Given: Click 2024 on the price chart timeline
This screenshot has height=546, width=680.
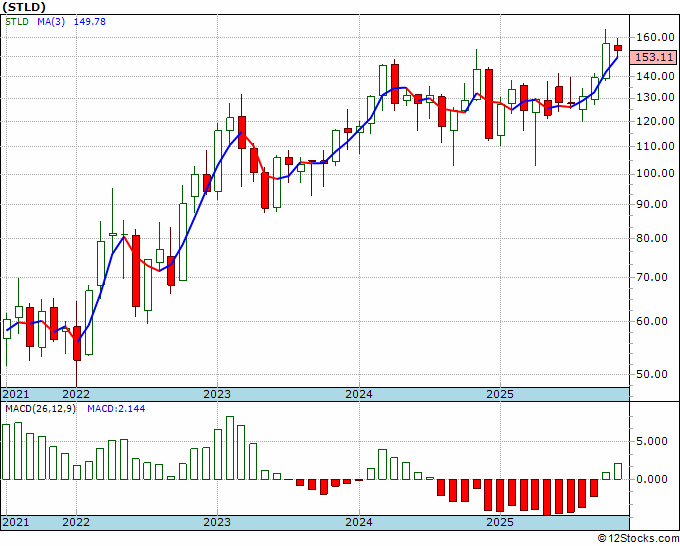Looking at the screenshot, I should pos(359,395).
